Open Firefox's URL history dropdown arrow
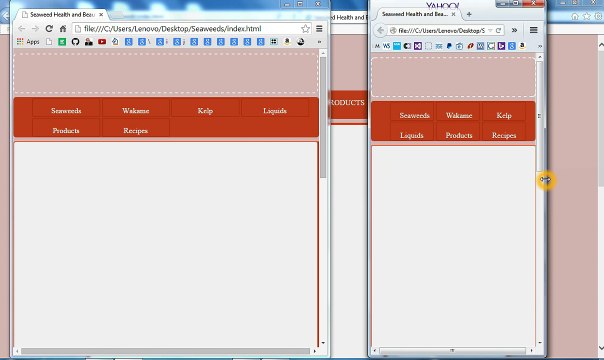 point(490,30)
